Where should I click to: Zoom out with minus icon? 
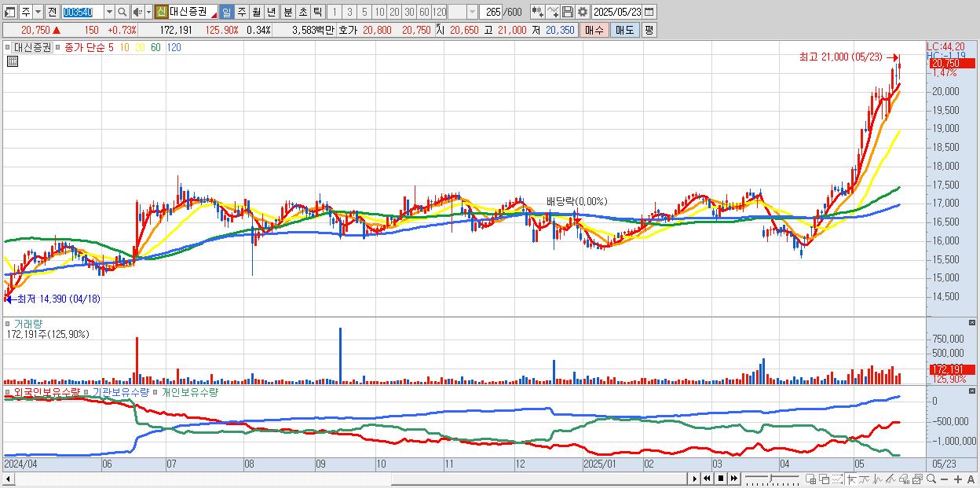coord(944,479)
